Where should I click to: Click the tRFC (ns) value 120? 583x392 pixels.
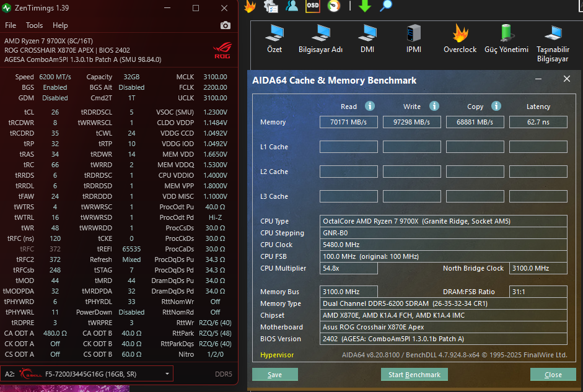[55, 238]
